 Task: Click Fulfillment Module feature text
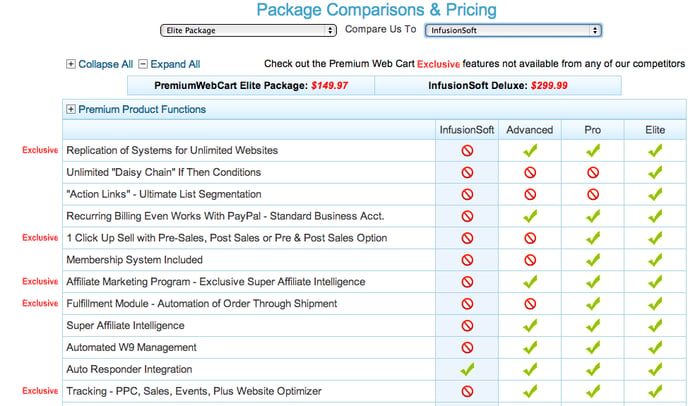tap(202, 304)
